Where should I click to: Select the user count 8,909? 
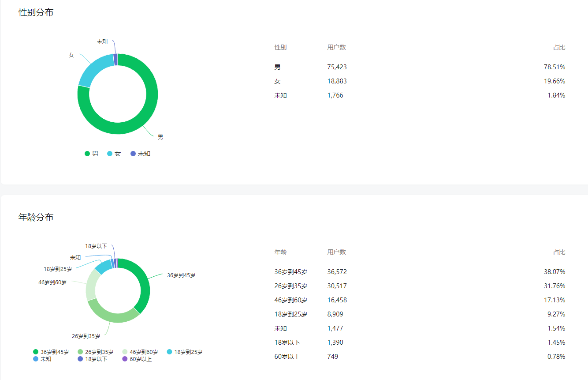335,314
